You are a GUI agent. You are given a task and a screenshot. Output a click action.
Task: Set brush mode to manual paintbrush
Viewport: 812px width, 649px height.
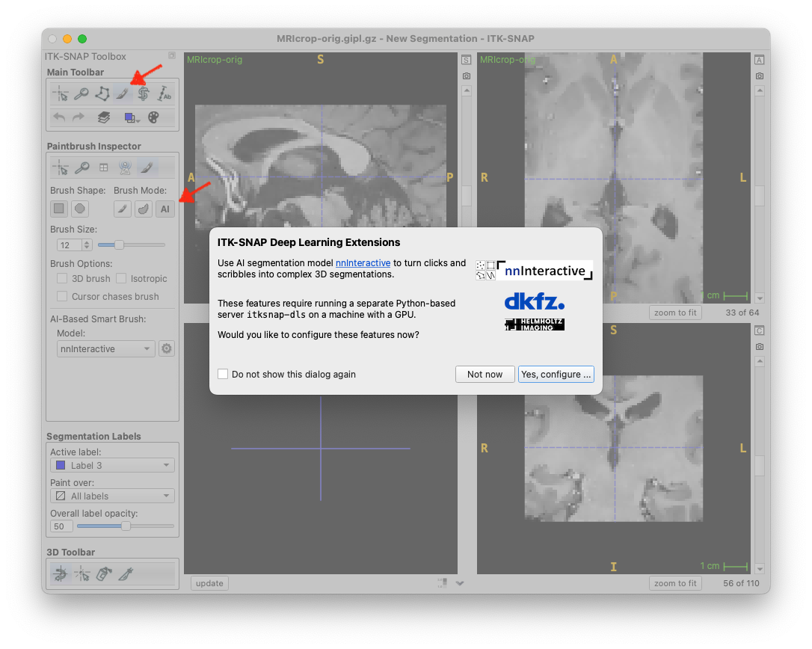[122, 209]
